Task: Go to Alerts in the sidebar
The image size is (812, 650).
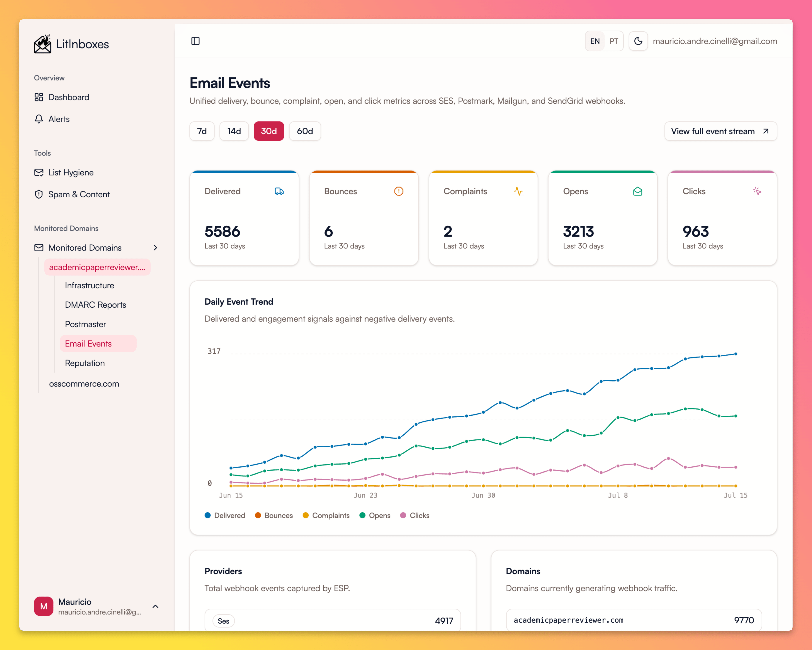Action: coord(59,119)
